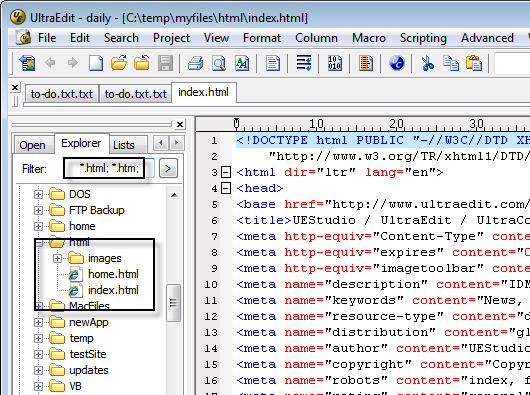Switch to first to-do.txt.txt tab
Screen dimensions: 530x395
(62, 94)
